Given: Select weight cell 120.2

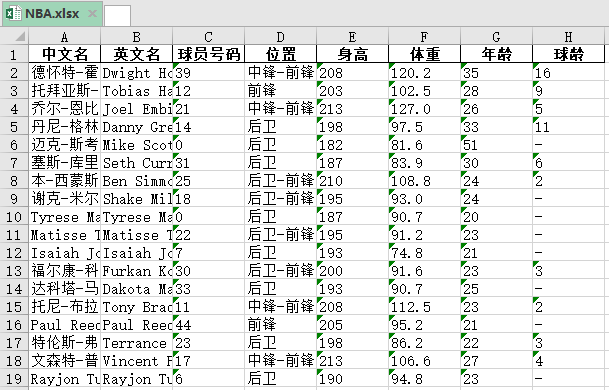Looking at the screenshot, I should pos(424,73).
